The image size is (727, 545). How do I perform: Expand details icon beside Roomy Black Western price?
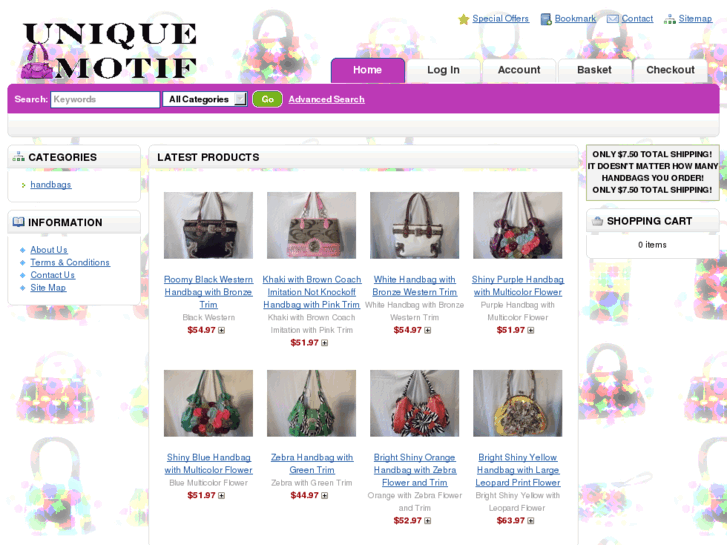pos(222,330)
